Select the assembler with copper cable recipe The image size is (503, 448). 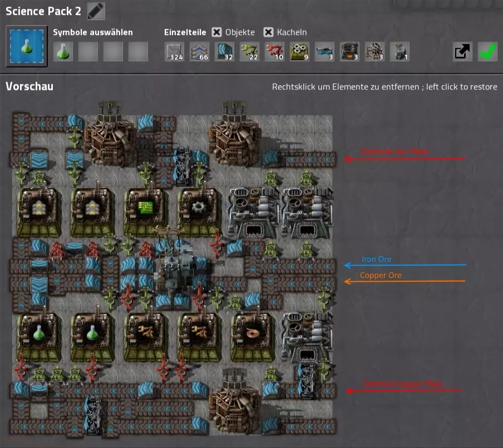click(x=253, y=336)
